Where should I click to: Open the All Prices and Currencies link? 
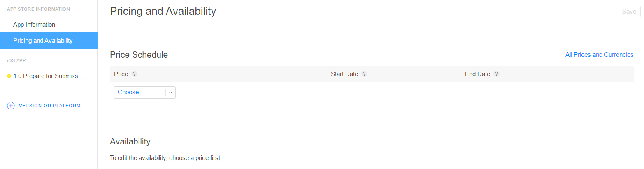[599, 55]
